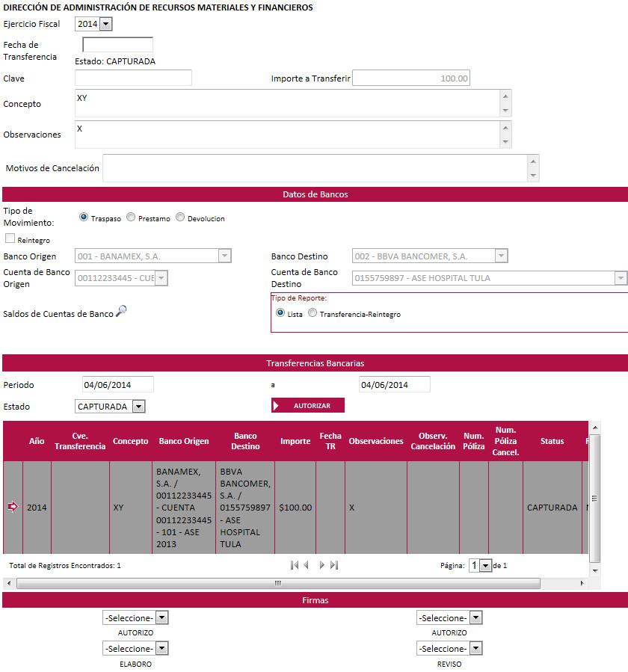Select Prestamo movement type
628x672 pixels.
pyautogui.click(x=131, y=218)
